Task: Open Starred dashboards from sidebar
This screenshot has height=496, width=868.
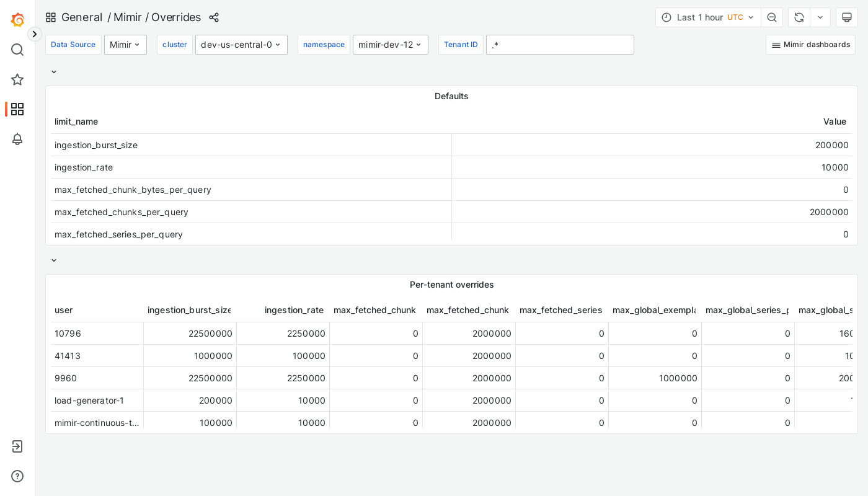Action: [x=17, y=79]
